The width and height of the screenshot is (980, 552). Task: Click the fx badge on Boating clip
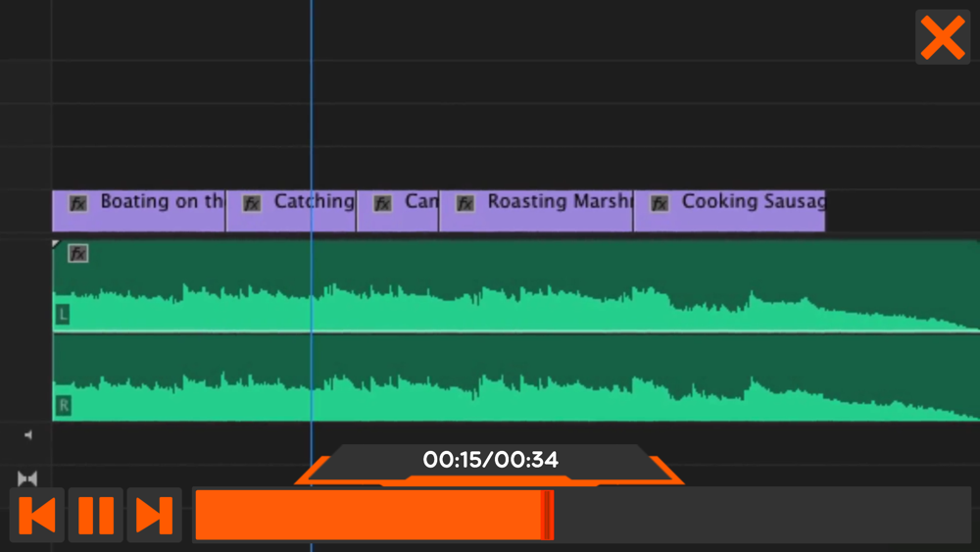point(78,204)
